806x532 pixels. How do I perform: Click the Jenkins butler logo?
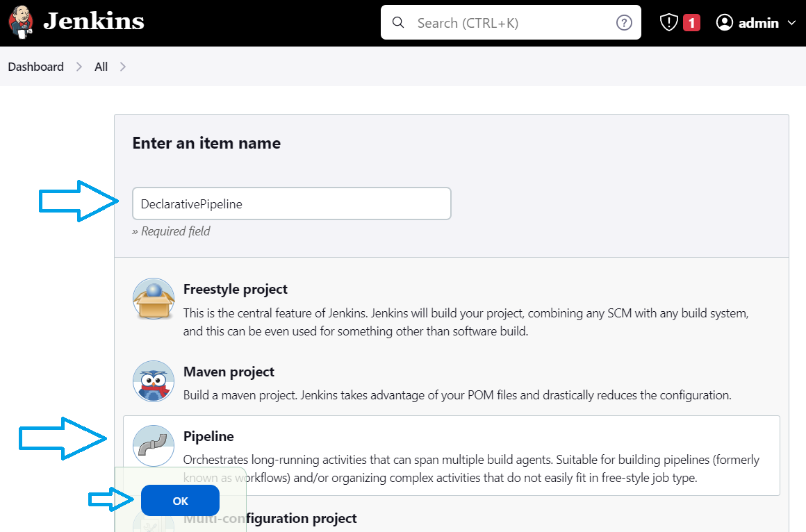(x=21, y=22)
